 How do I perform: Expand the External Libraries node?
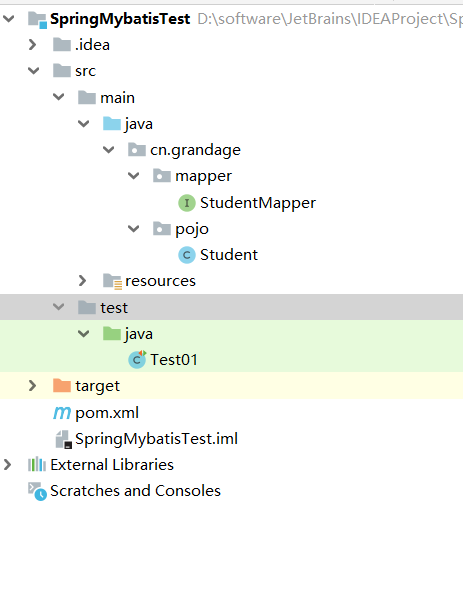click(x=7, y=465)
